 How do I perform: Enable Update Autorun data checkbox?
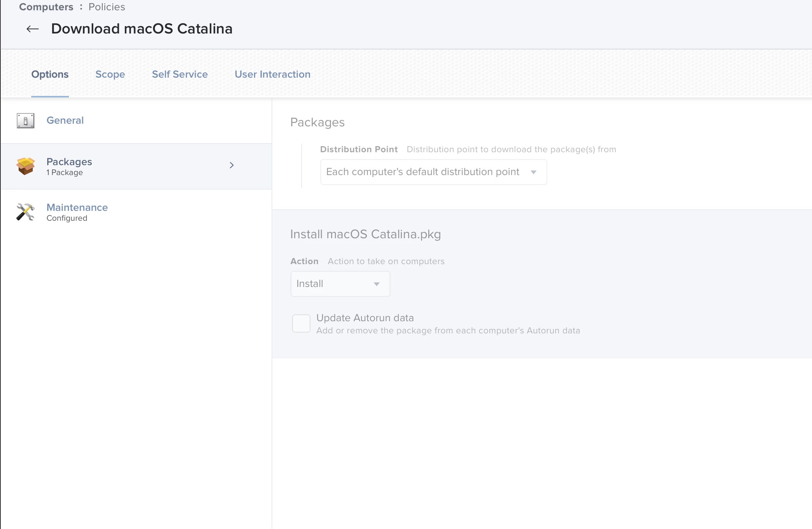coord(301,323)
